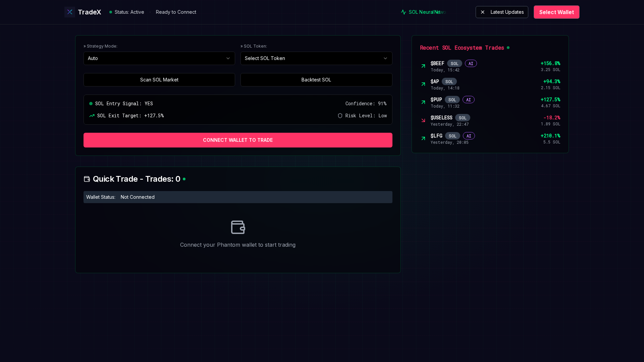
Task: Click the $BEEF token name
Action: tap(437, 63)
